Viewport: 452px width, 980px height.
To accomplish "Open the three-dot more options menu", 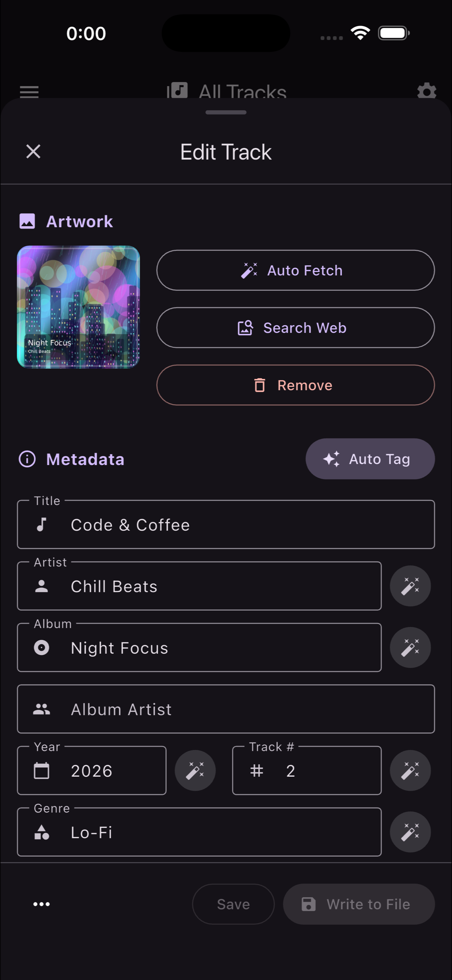I will [x=41, y=904].
